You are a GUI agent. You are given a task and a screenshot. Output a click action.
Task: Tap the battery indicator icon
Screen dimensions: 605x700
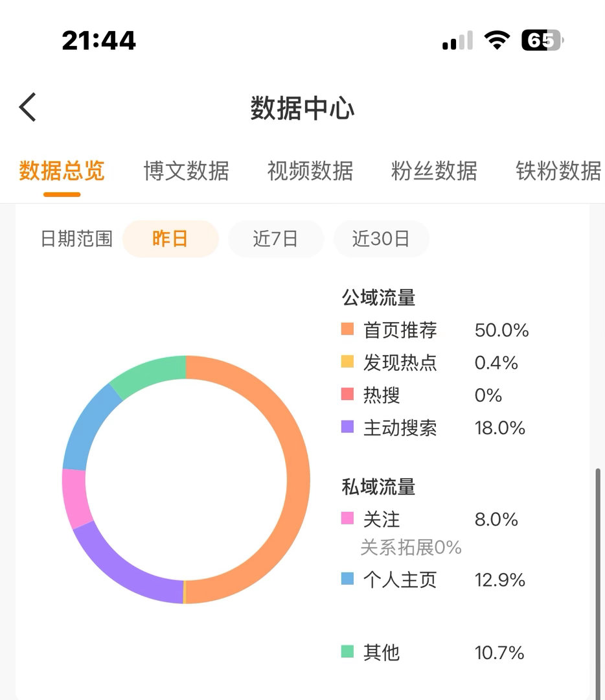click(543, 40)
